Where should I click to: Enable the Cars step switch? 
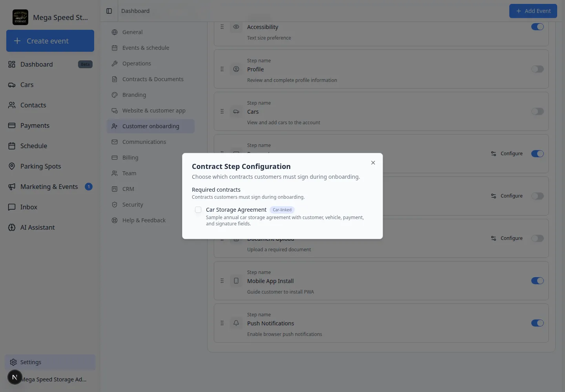click(x=538, y=111)
